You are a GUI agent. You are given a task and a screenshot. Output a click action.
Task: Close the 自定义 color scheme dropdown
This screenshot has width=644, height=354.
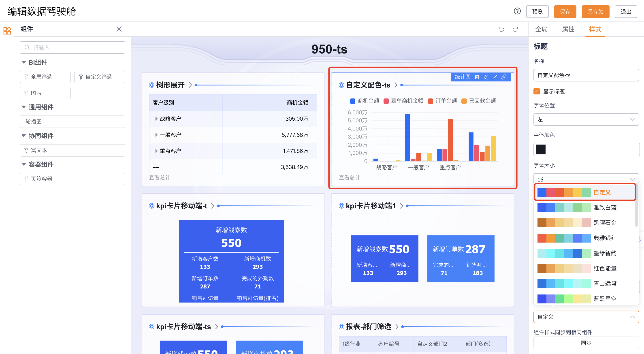click(x=586, y=317)
